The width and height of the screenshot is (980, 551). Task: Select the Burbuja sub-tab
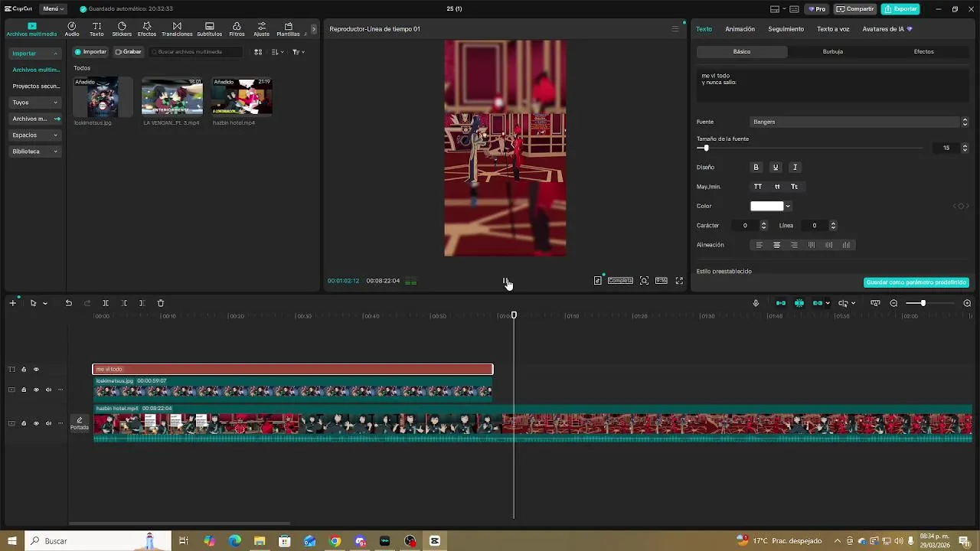pyautogui.click(x=833, y=52)
